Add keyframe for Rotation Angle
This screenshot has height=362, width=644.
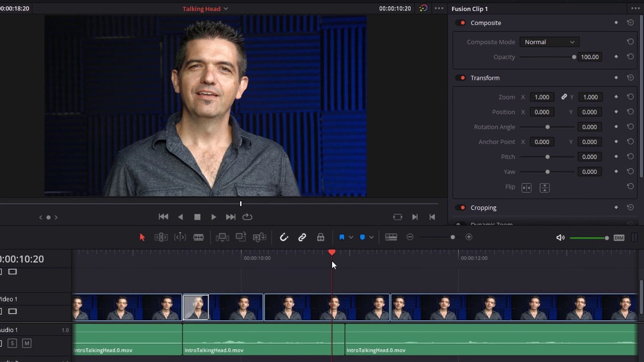click(x=616, y=127)
